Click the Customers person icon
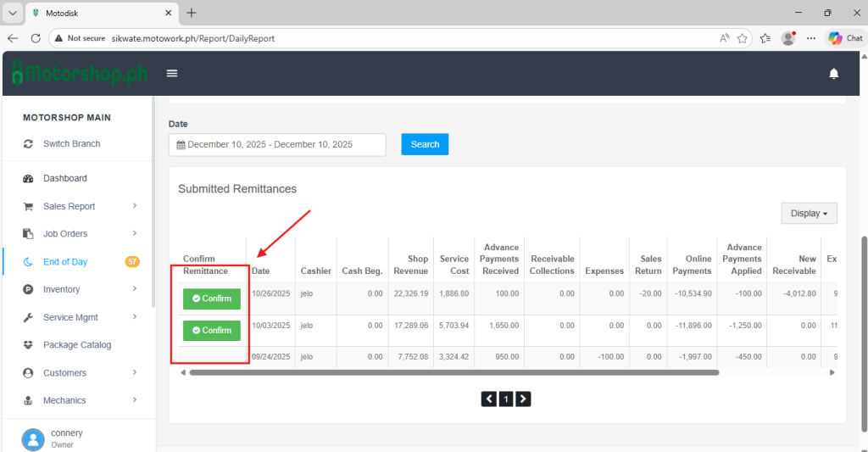 (28, 373)
